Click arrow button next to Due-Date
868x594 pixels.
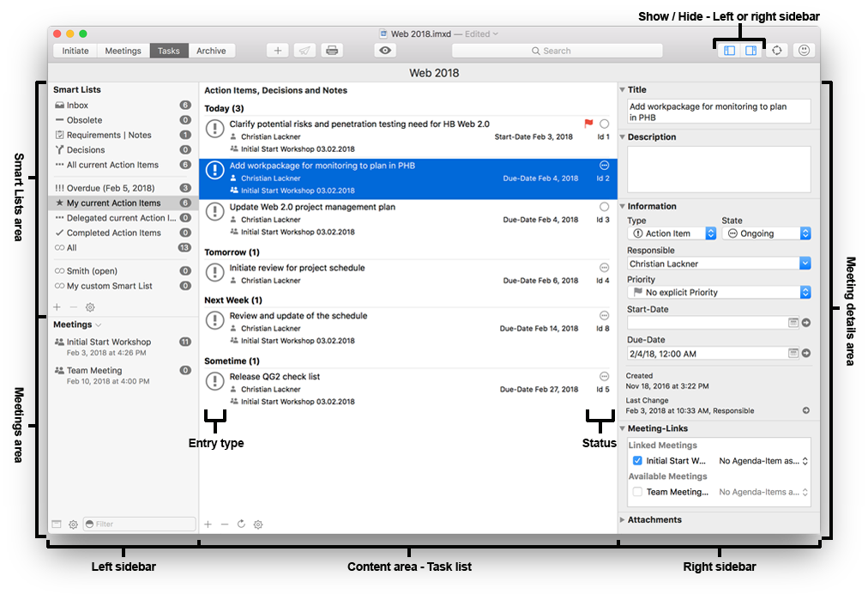[806, 353]
